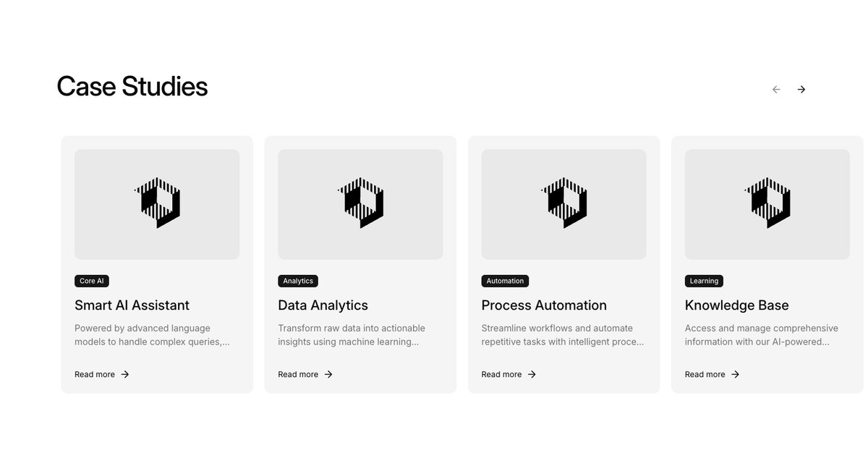Viewport: 868px width, 466px height.
Task: Click the arrow icon beside Smart AI Assistant's Read more
Action: pos(125,374)
